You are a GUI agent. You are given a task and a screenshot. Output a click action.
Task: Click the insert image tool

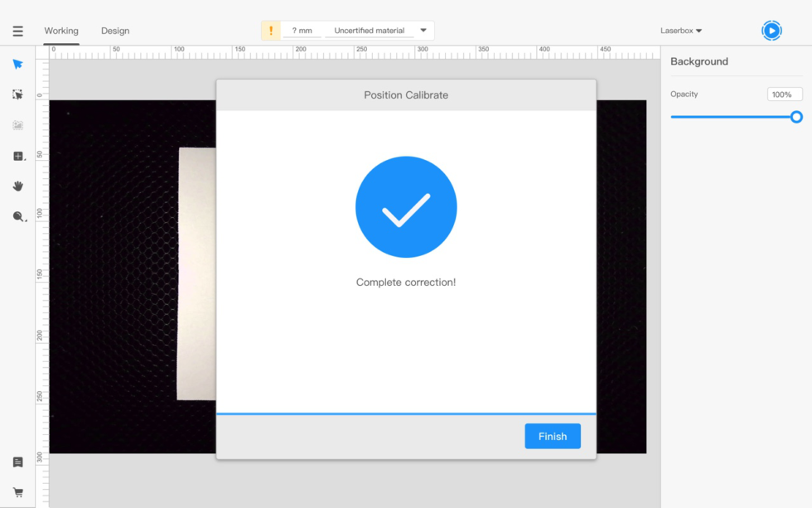coord(17,125)
